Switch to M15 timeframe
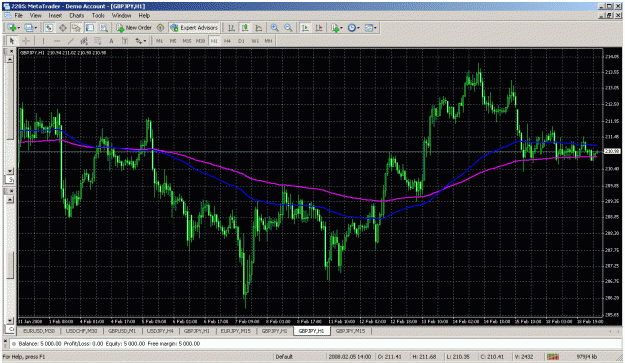Image resolution: width=625 pixels, height=363 pixels. pos(187,41)
